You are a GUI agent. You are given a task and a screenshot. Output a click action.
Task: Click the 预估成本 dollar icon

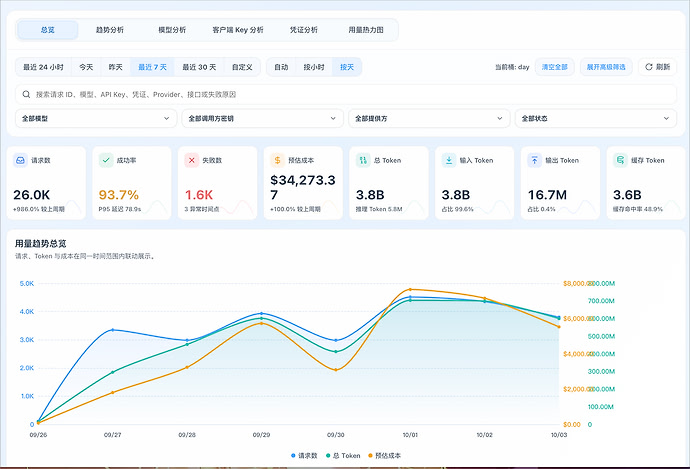pos(277,161)
